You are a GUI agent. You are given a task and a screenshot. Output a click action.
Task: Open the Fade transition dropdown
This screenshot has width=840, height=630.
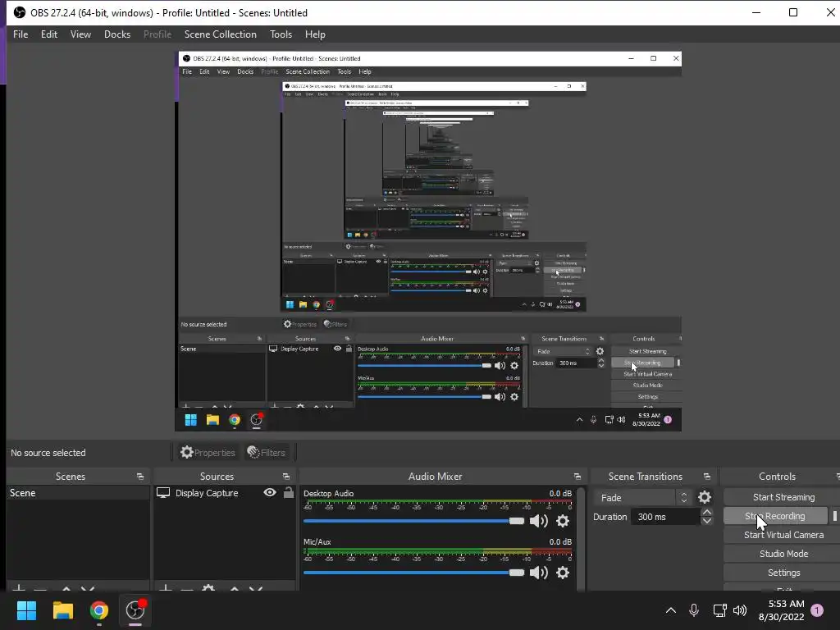tap(641, 498)
